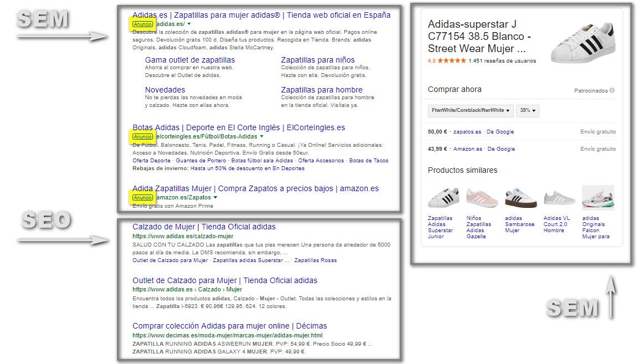The image size is (642, 364).
Task: Click Adidas VL Court 2.0 Hombre label
Action: click(x=557, y=224)
